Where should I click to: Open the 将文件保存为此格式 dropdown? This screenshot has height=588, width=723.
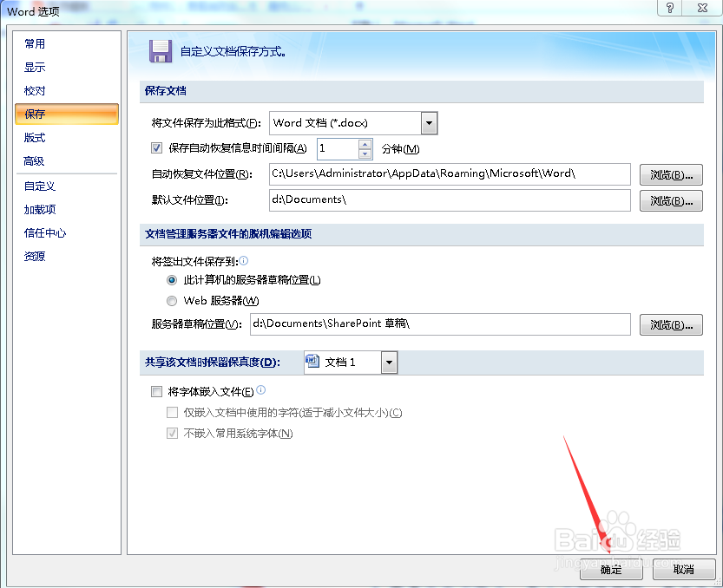429,123
